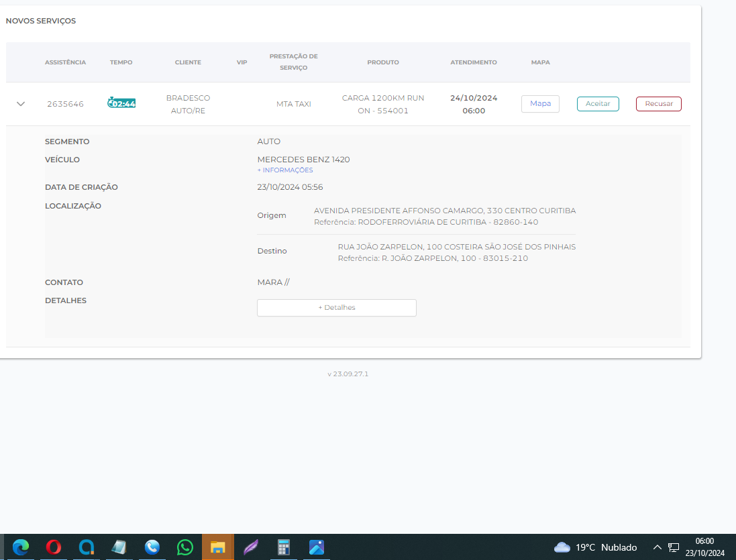736x560 pixels.
Task: Click the VEÍCULO label
Action: pos(62,160)
